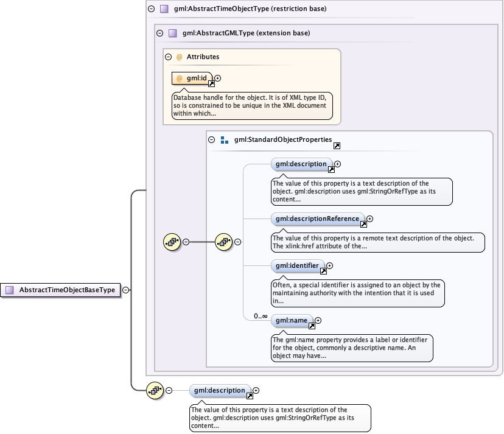
Task: Select the bottom sequence compositor icon
Action: coord(155,390)
